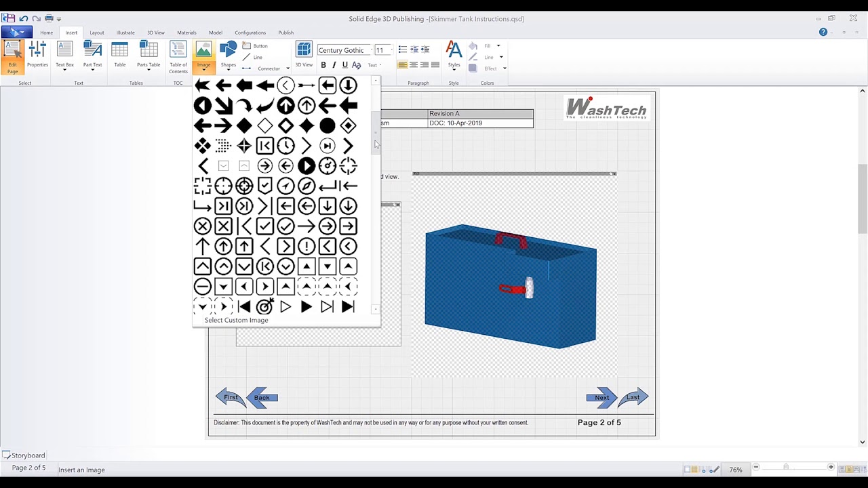Toggle underline text formatting
Viewport: 868px width, 488px height.
[x=345, y=65]
